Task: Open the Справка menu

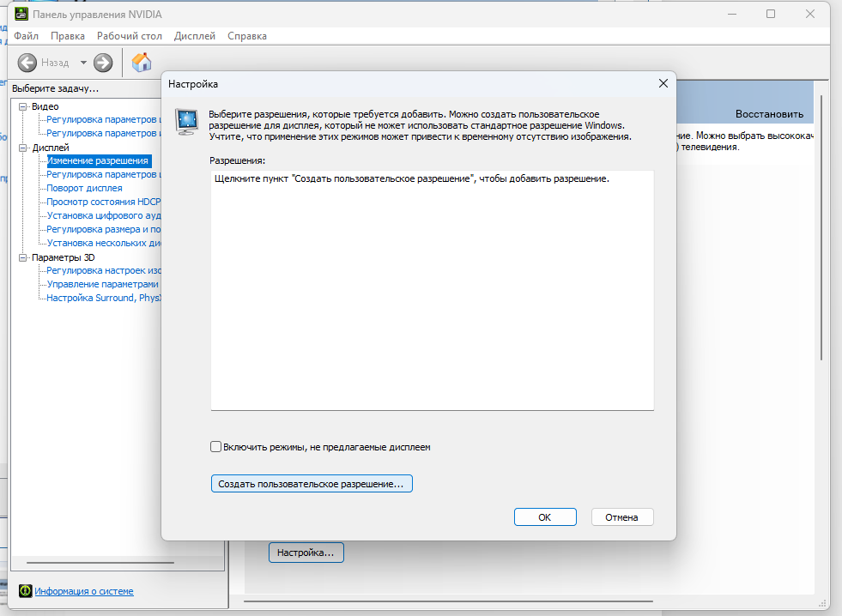Action: [247, 36]
